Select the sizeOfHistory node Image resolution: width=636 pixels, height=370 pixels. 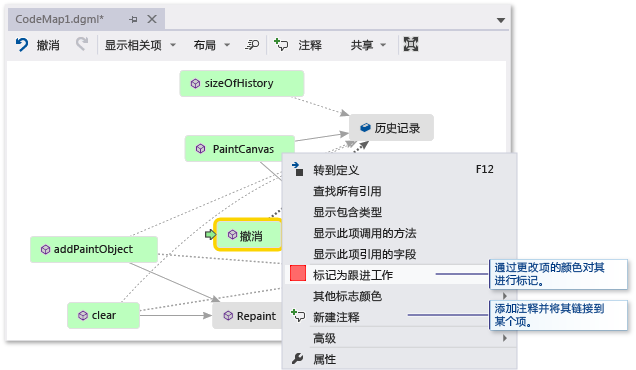click(x=242, y=83)
